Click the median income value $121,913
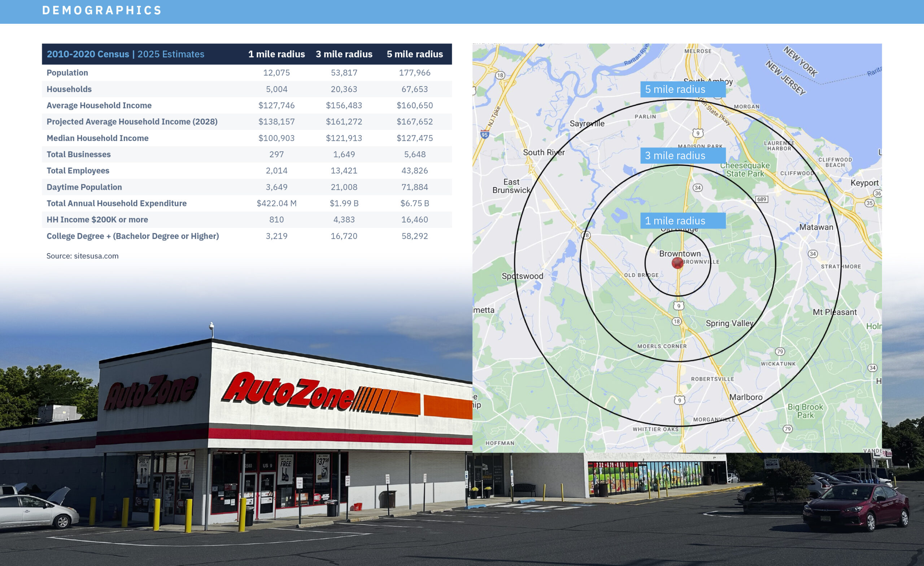 point(344,138)
